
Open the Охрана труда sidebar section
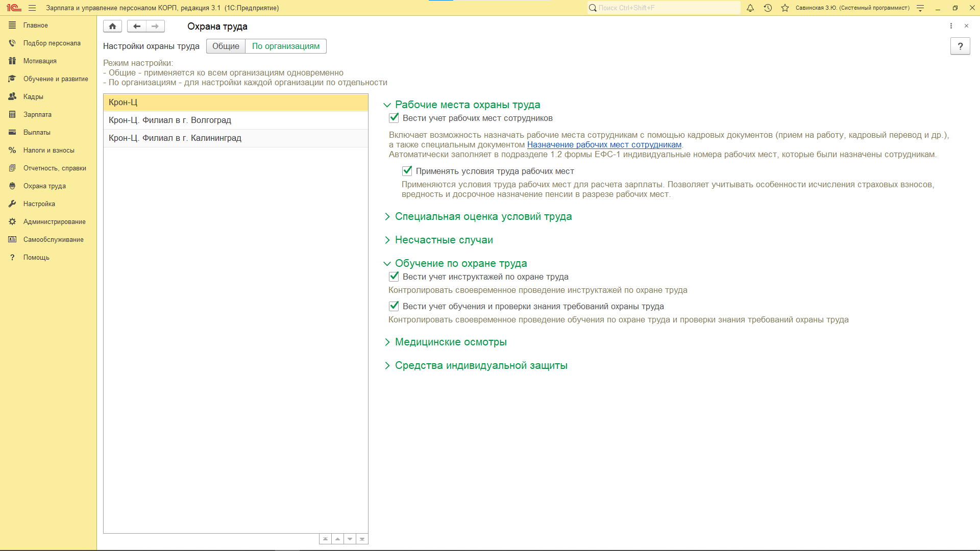(44, 186)
